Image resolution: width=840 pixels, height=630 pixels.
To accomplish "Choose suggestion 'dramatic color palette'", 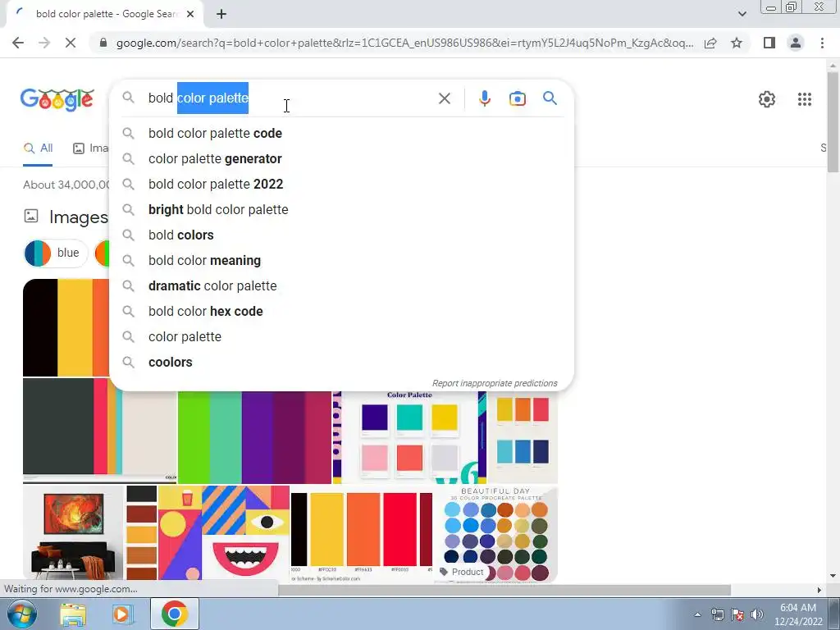I will click(x=342, y=286).
